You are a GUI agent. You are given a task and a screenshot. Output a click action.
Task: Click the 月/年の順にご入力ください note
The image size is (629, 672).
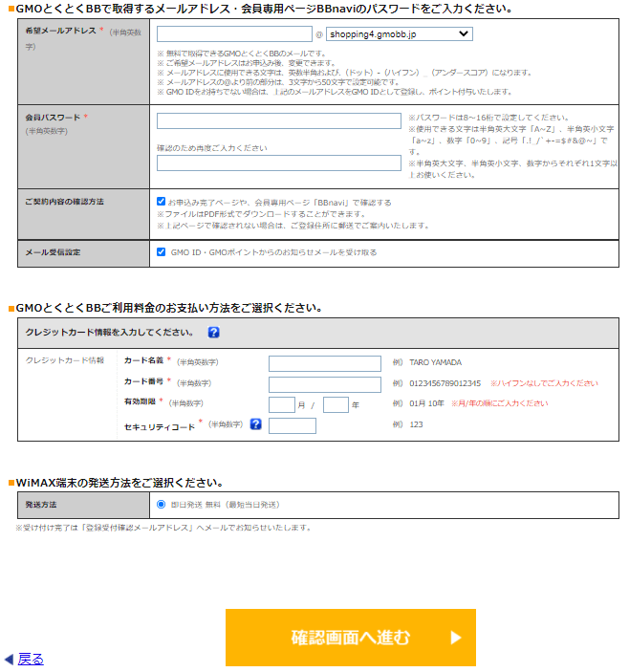coord(499,403)
